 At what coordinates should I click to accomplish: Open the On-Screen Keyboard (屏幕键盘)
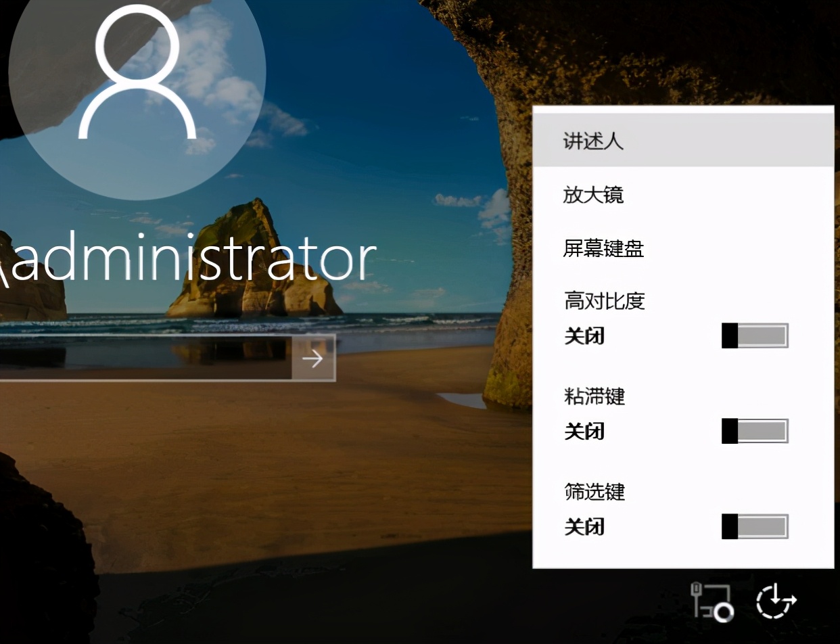[603, 250]
